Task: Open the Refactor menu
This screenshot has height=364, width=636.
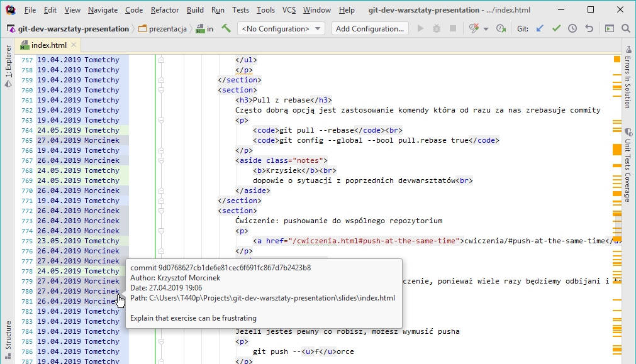Action: pos(165,10)
